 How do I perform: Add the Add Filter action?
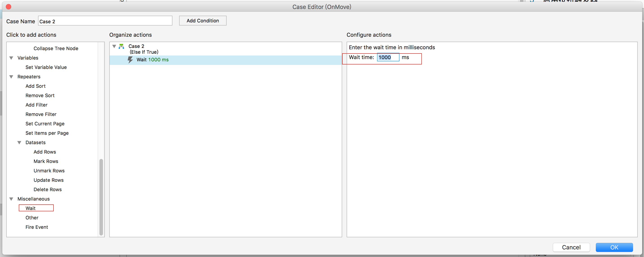pos(36,105)
